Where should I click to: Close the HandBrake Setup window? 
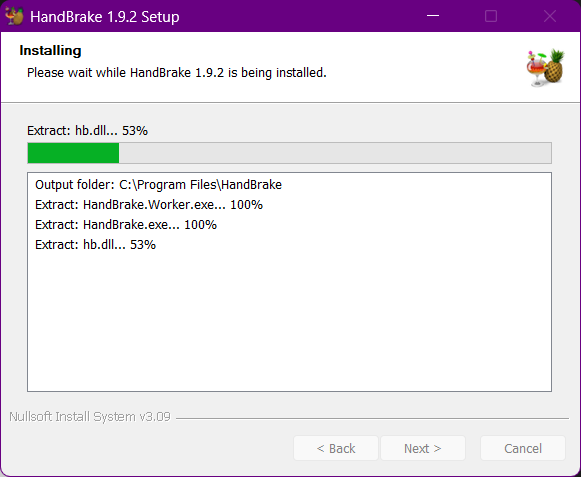click(550, 16)
